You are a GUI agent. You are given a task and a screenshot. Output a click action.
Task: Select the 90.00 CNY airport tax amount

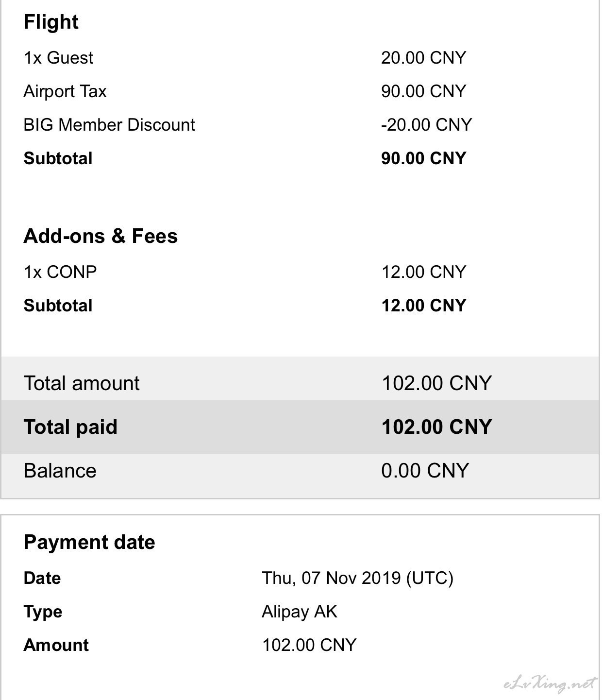423,91
